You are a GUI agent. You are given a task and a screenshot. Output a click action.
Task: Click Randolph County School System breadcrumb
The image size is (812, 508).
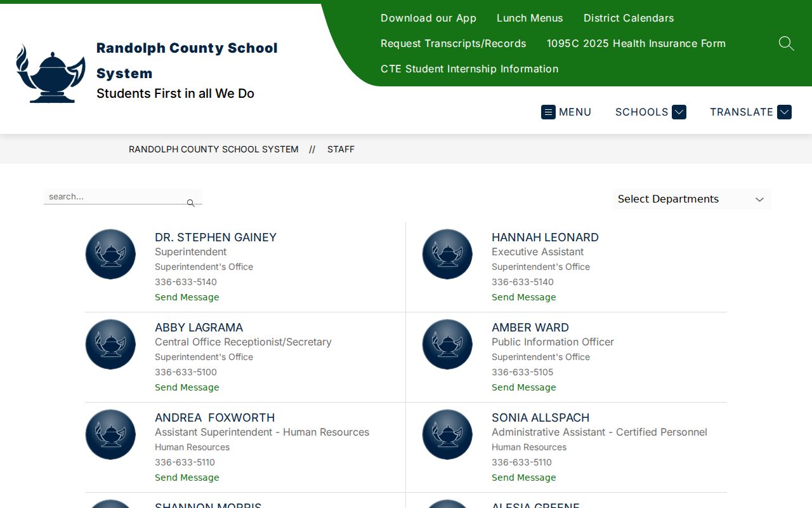[x=214, y=149]
